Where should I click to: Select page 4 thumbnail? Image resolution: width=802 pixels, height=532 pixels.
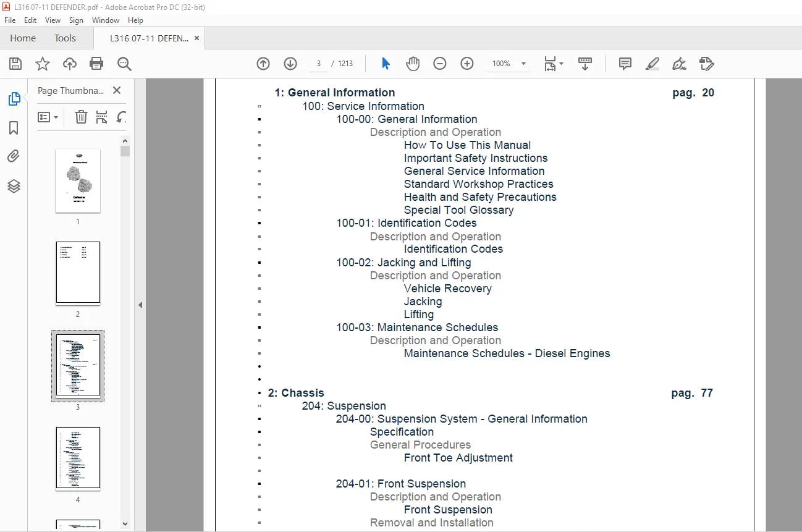(x=78, y=458)
